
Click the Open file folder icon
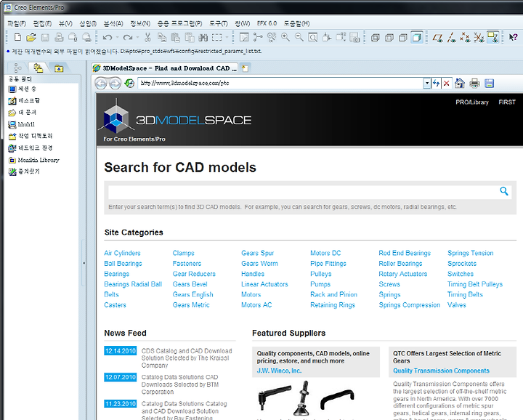click(31, 37)
